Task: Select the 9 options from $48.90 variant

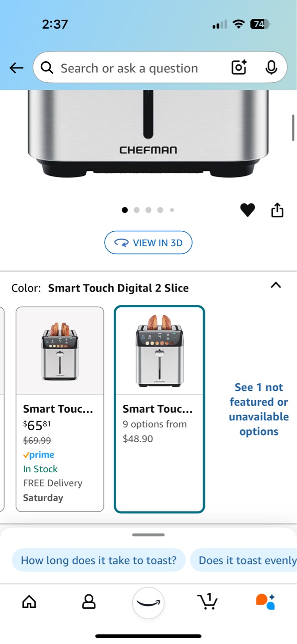Action: [159, 409]
